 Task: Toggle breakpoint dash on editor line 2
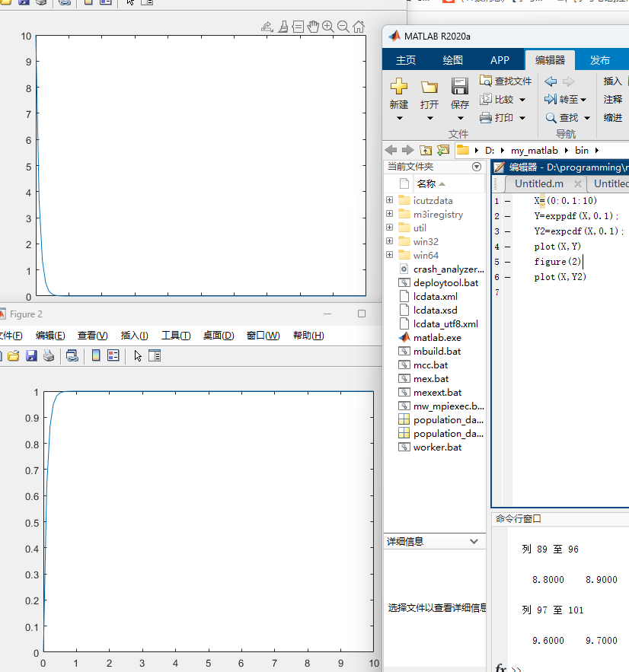click(x=508, y=216)
